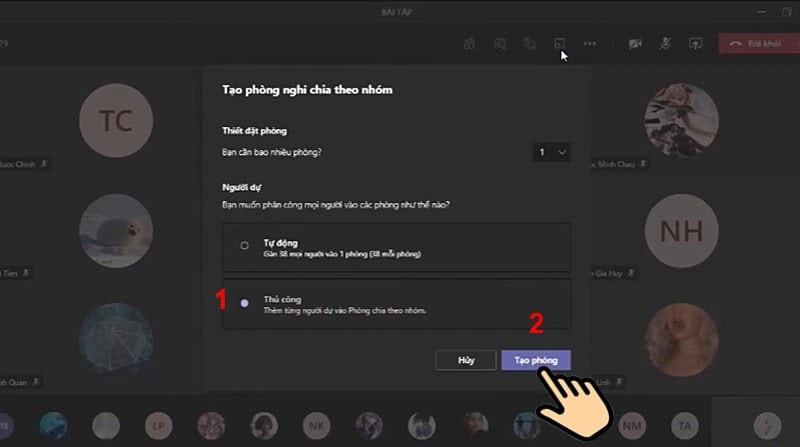The image size is (800, 447).
Task: Select the anime artwork participant avatar
Action: [x=682, y=120]
